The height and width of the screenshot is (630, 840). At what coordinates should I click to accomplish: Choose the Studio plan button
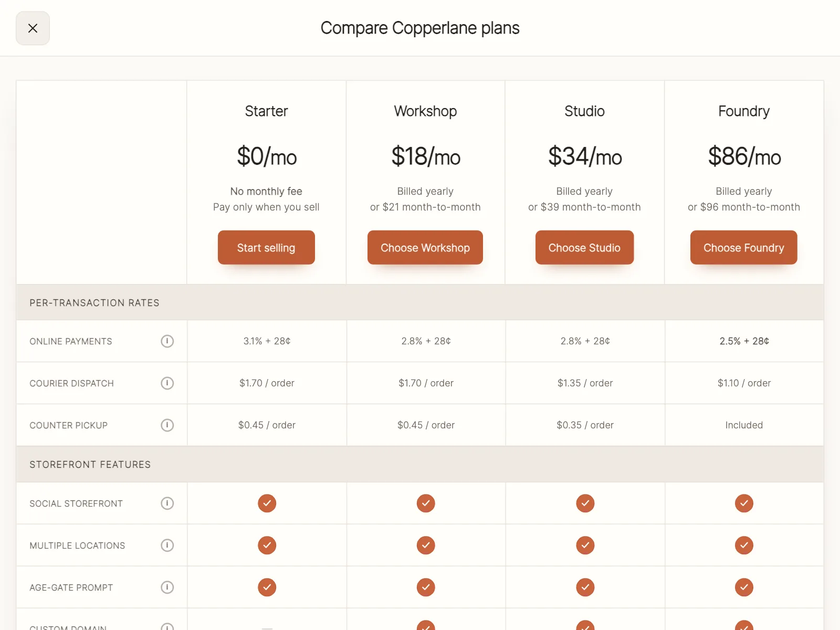click(x=584, y=247)
